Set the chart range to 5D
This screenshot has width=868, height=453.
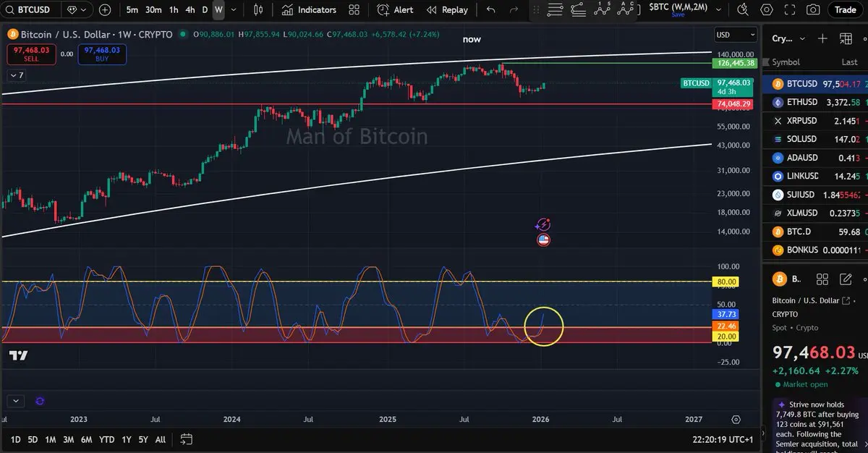(33, 439)
